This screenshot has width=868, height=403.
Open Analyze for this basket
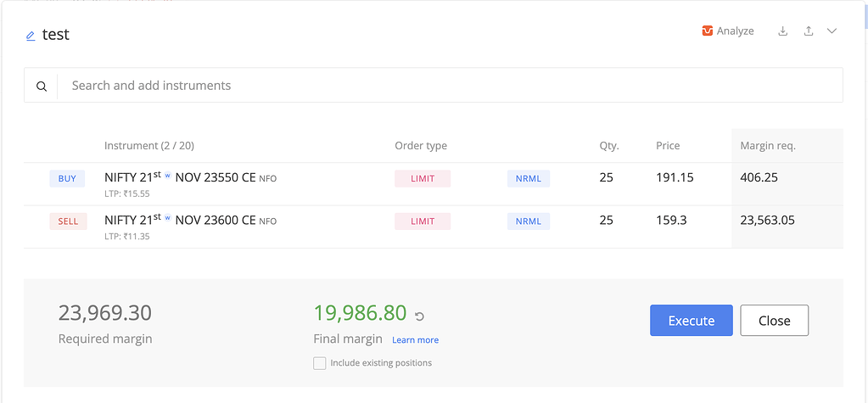pyautogui.click(x=728, y=31)
